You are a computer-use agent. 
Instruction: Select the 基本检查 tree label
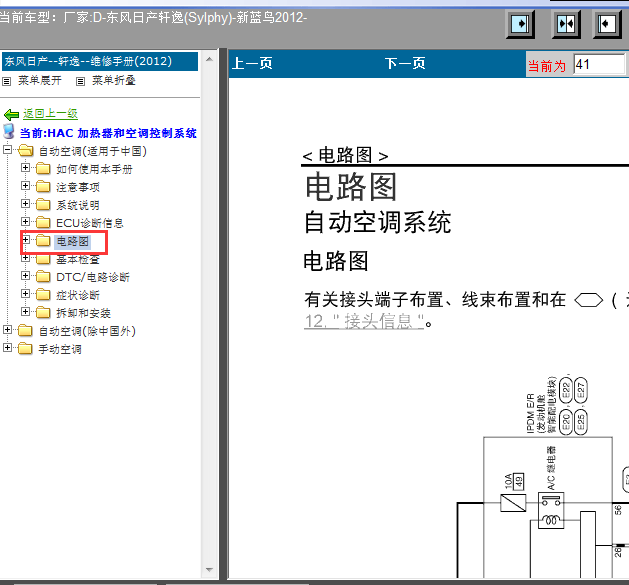pyautogui.click(x=77, y=259)
